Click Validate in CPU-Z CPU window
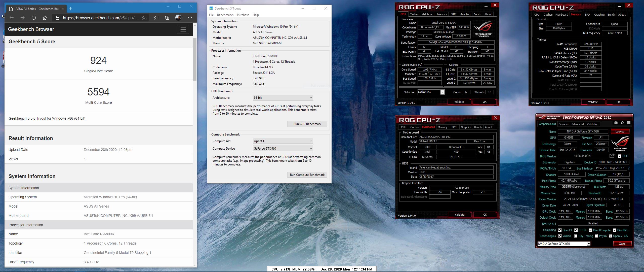Viewport: 644px width, 272px height. tap(459, 102)
